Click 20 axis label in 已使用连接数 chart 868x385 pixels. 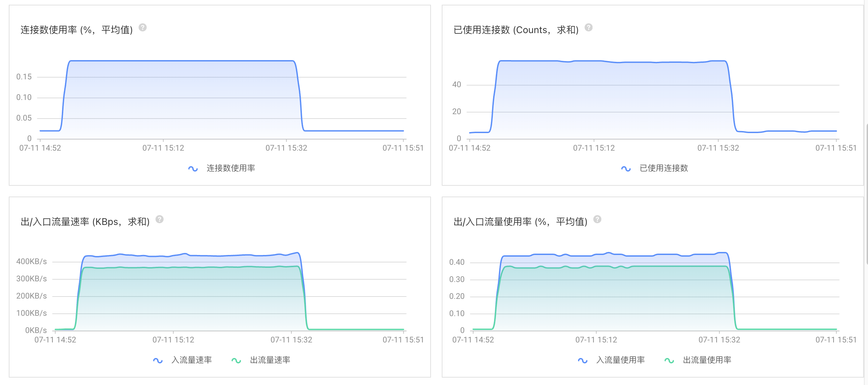[457, 111]
